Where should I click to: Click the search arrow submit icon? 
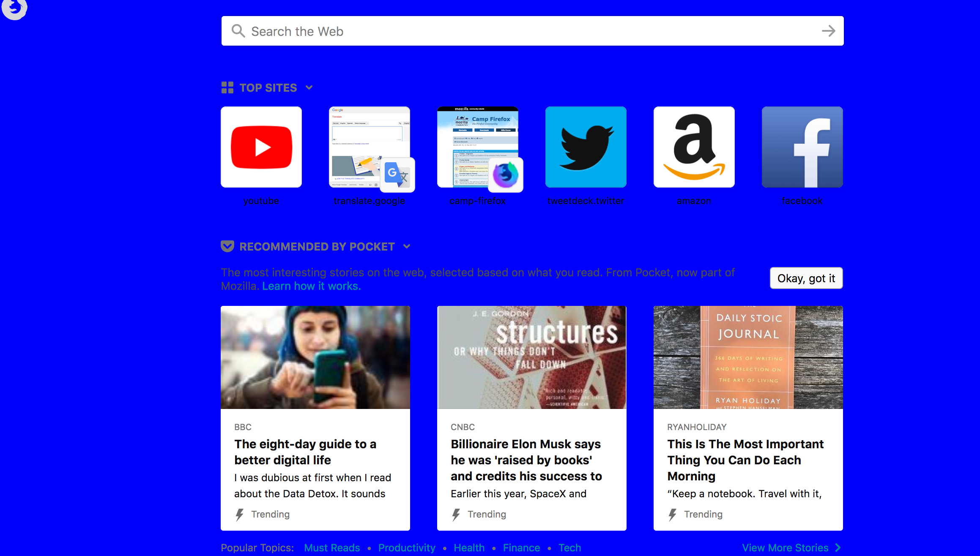828,31
